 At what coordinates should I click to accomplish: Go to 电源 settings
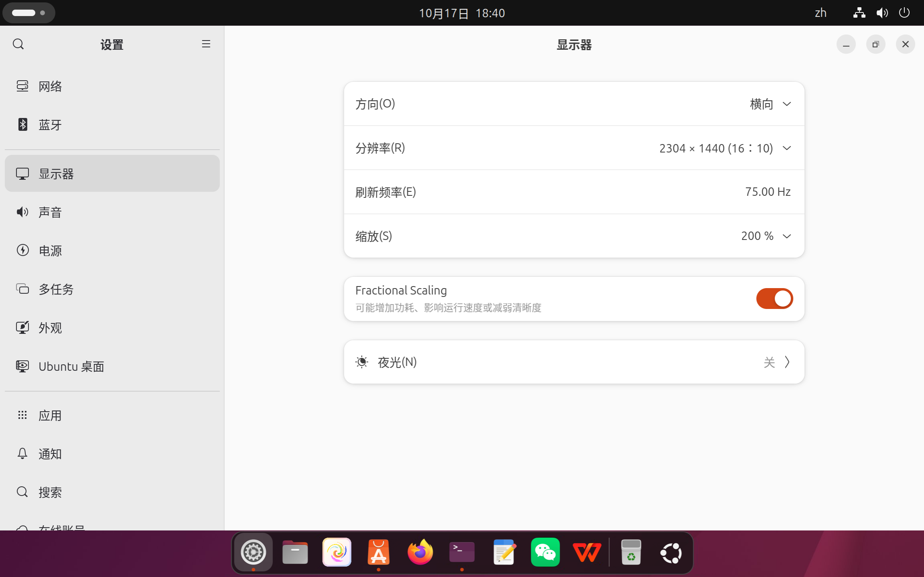click(x=112, y=251)
